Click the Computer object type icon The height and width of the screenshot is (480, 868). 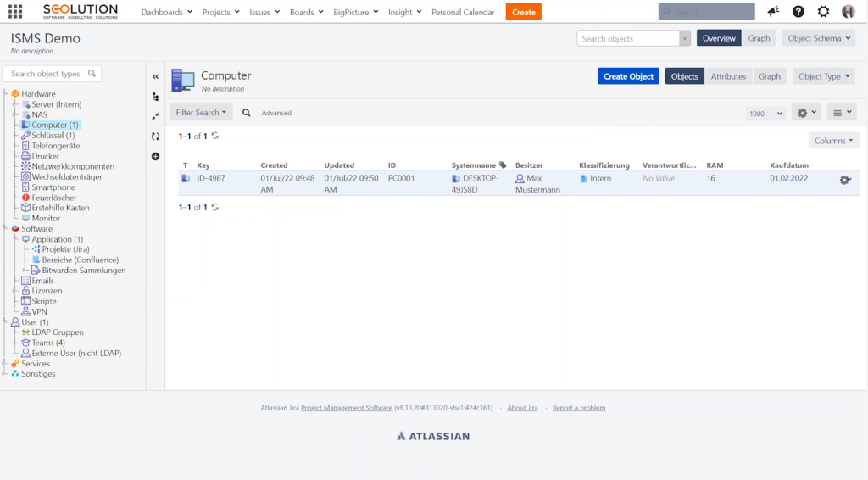(x=183, y=81)
